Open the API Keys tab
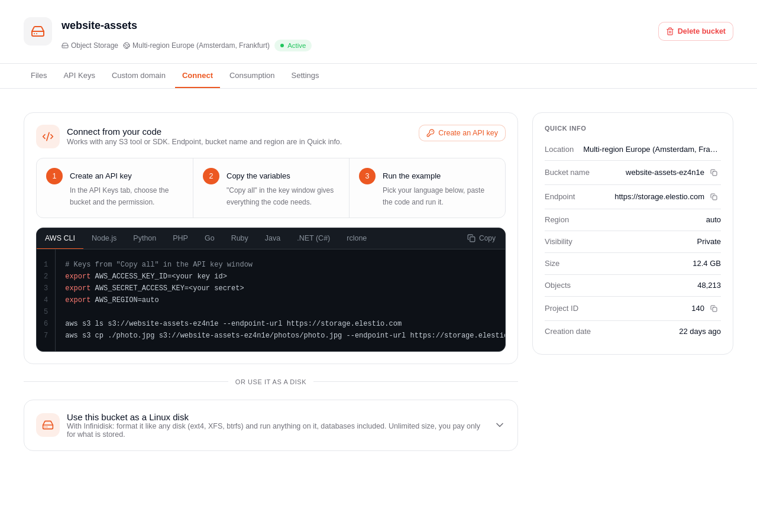The width and height of the screenshot is (757, 532). [x=79, y=76]
